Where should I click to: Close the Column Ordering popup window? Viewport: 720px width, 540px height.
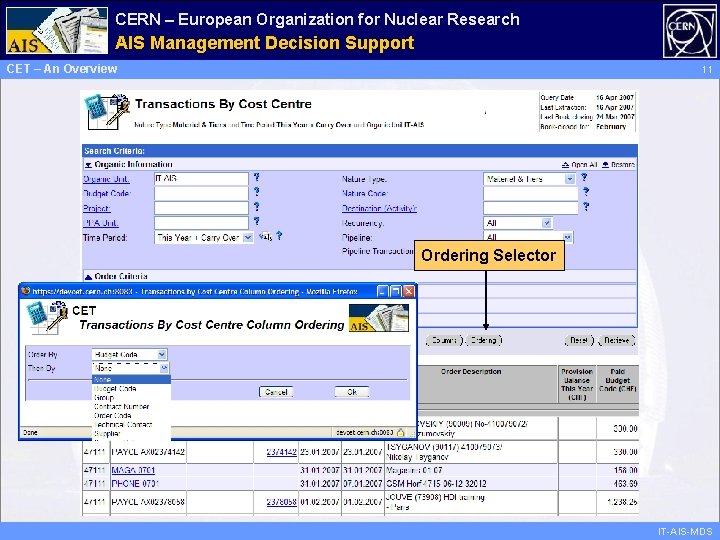click(x=408, y=291)
